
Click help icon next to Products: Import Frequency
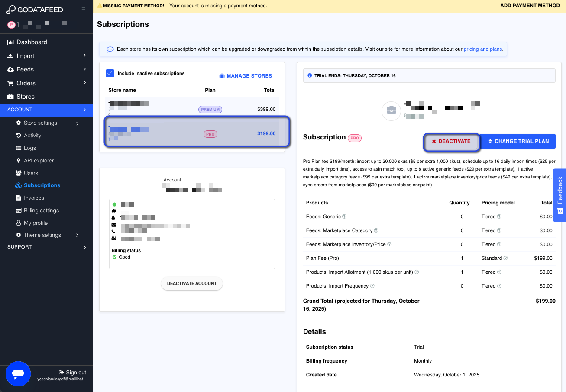372,286
